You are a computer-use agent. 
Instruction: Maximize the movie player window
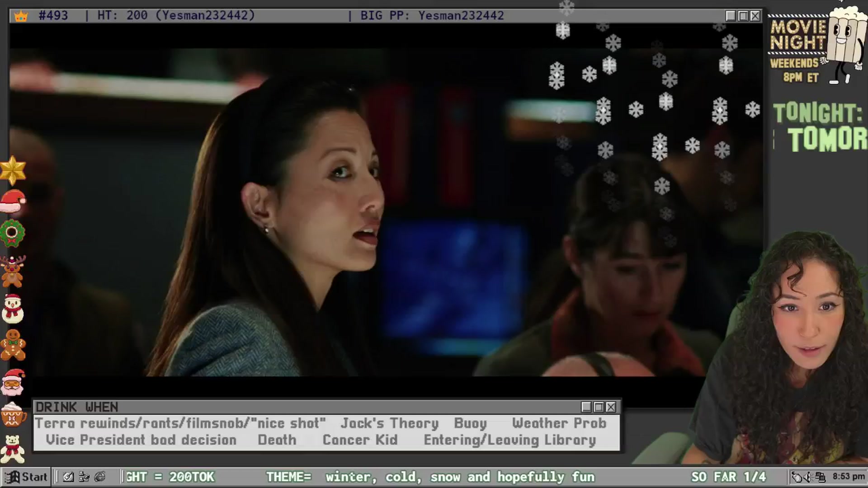click(x=743, y=16)
